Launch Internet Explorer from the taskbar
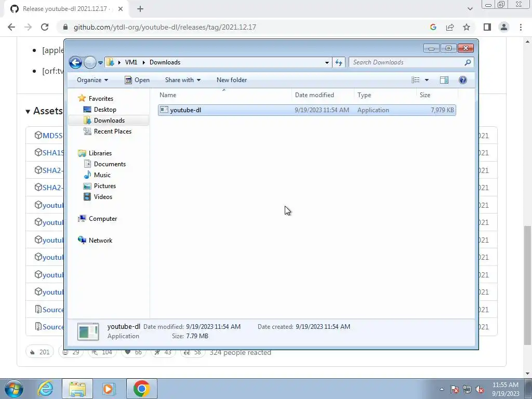This screenshot has height=399, width=532. point(46,389)
